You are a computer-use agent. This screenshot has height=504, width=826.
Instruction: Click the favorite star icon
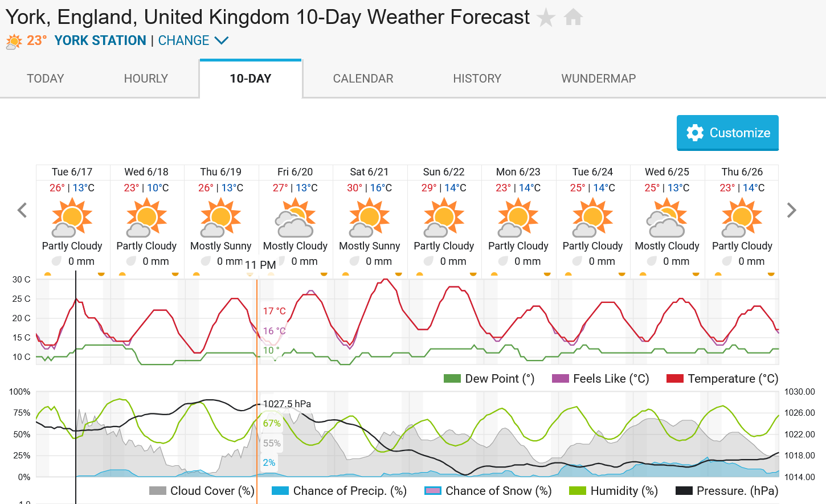(x=546, y=18)
